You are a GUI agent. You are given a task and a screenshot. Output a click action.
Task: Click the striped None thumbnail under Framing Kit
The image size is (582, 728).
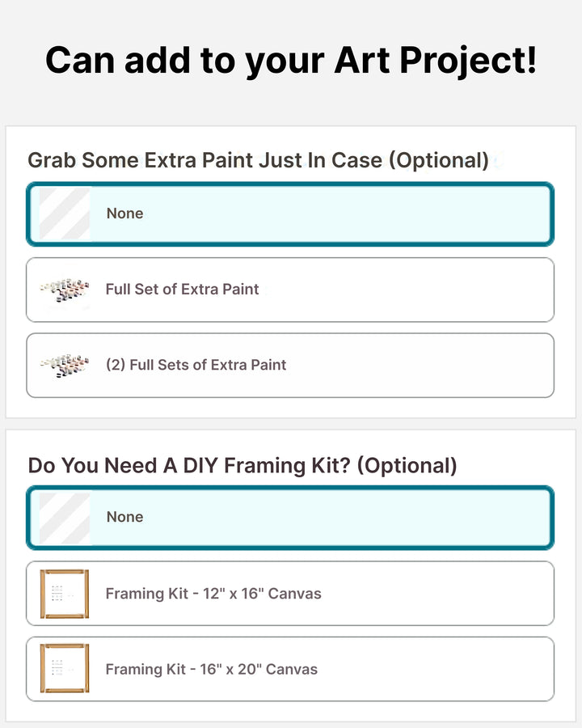coord(65,518)
